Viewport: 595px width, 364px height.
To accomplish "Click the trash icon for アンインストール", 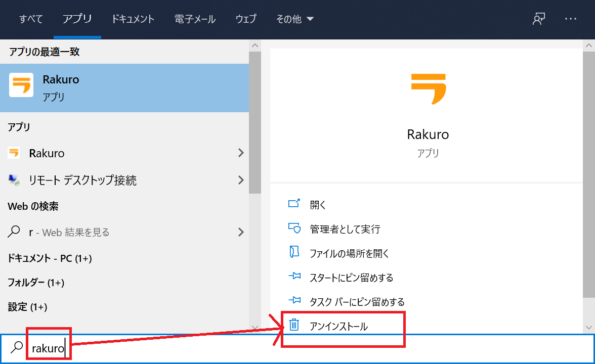I will [x=294, y=325].
